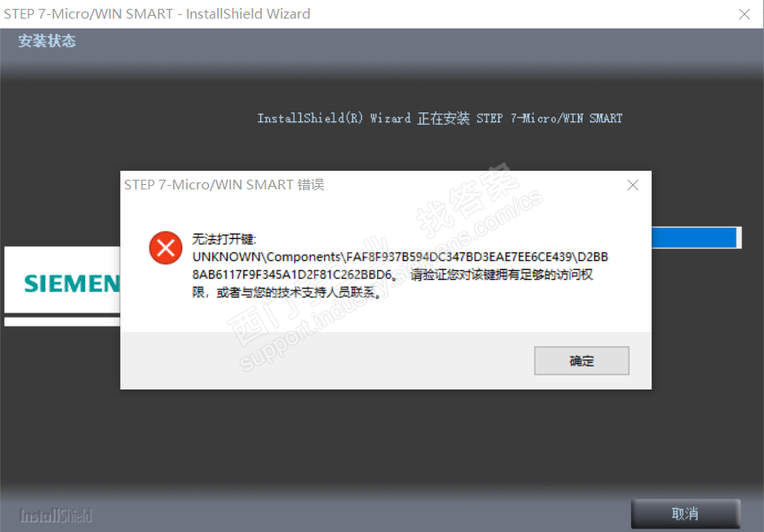The width and height of the screenshot is (764, 532).
Task: Click the 请验证您对该键拥有足够的访问权 sentence
Action: (502, 274)
